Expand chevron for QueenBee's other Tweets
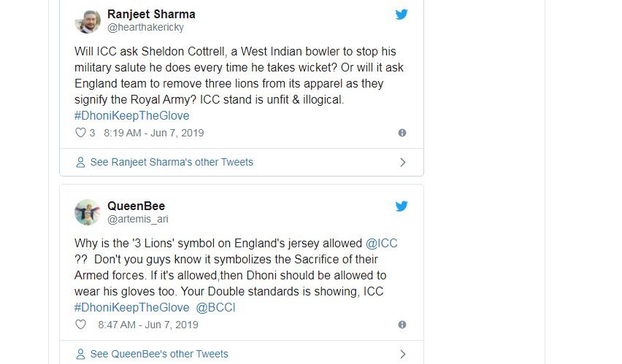 coord(402,354)
